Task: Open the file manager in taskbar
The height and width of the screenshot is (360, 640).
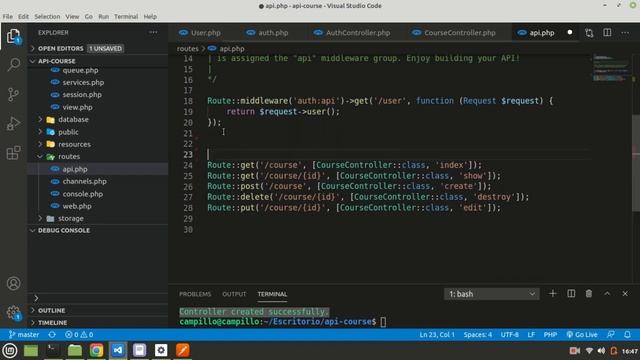Action: (x=75, y=350)
